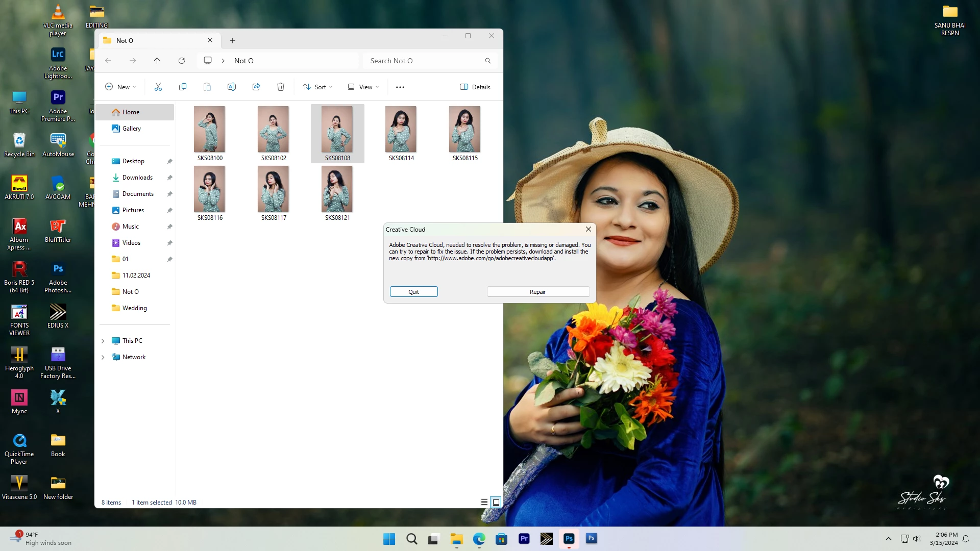Switch to large thumbnails view in status bar
The image size is (980, 551).
click(496, 503)
